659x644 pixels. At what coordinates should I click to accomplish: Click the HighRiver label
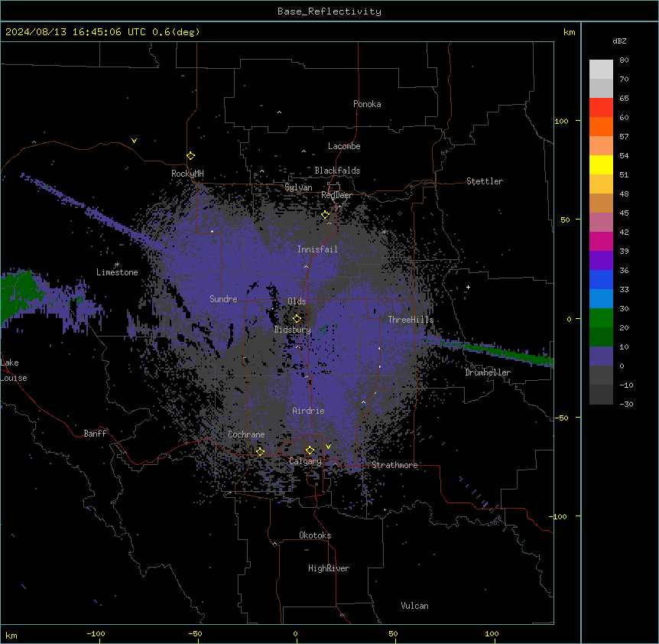tap(329, 568)
